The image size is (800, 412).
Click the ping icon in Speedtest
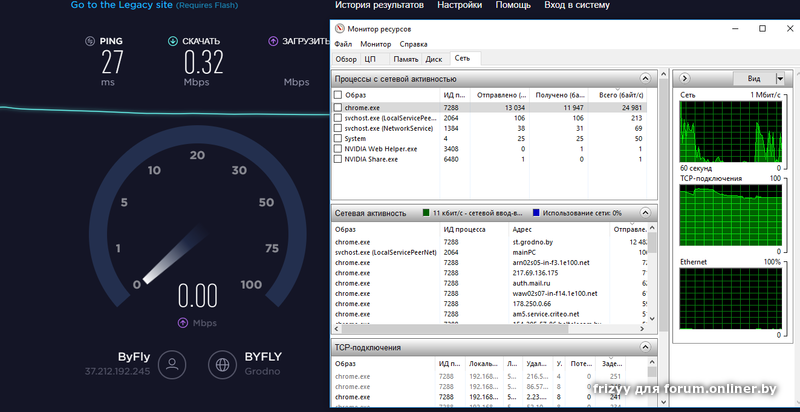coord(90,42)
